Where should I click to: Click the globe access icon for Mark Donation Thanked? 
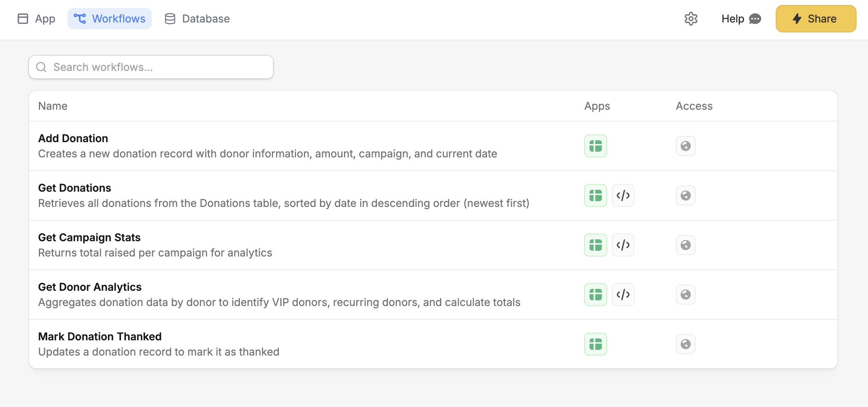[x=685, y=344]
